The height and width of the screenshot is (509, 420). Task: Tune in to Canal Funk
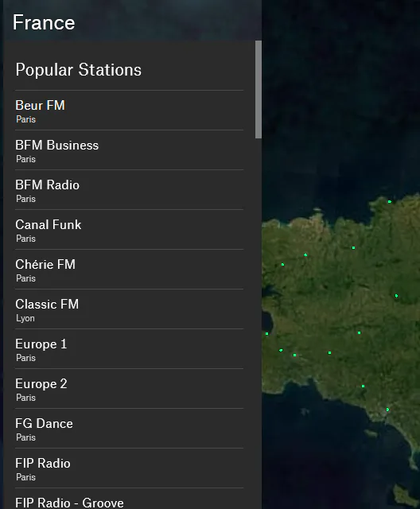pos(129,230)
